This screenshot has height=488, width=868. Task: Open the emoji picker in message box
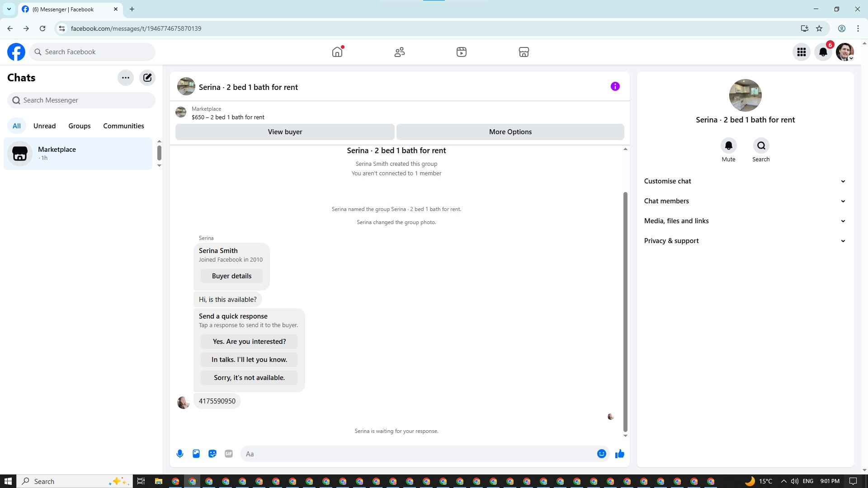(x=602, y=454)
